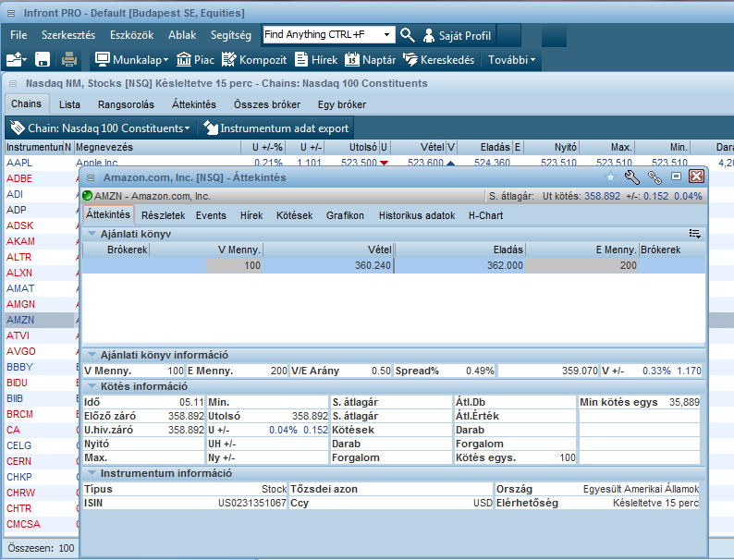The image size is (734, 560).
Task: Open the Kereskedés trading item
Action: coord(438,60)
